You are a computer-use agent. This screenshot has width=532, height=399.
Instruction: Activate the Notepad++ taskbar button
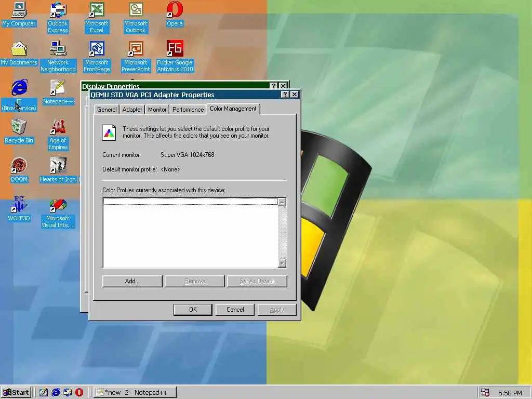135,393
